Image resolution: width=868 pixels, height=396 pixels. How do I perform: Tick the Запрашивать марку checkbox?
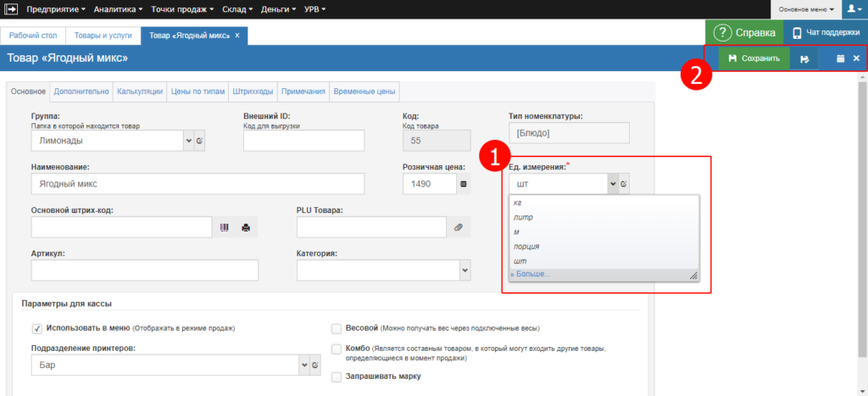pos(337,376)
